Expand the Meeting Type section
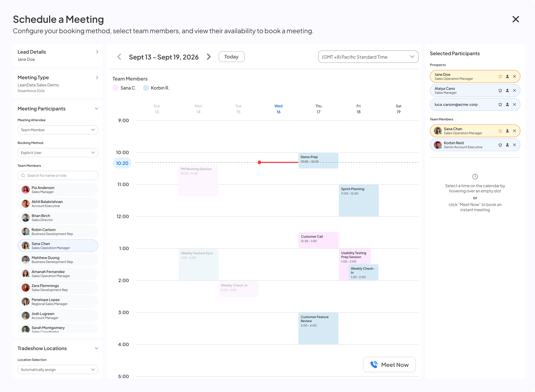Viewport: 535px width, 392px height. (97, 77)
